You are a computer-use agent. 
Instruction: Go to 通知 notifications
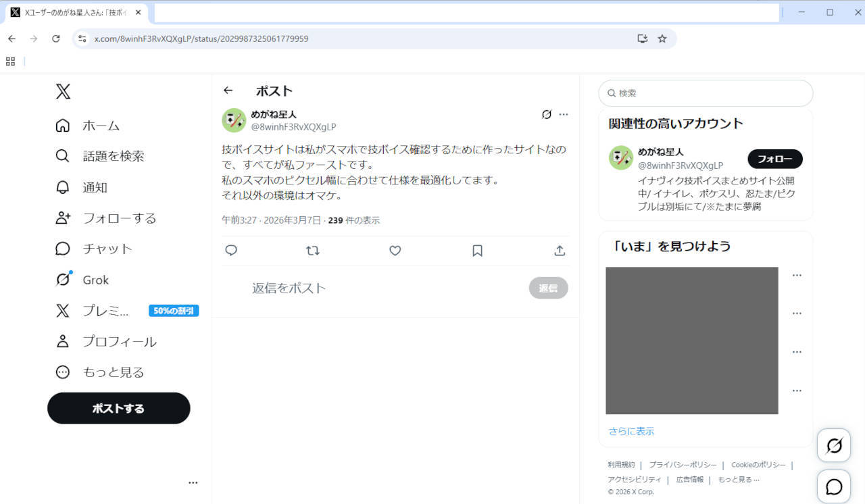click(82, 187)
